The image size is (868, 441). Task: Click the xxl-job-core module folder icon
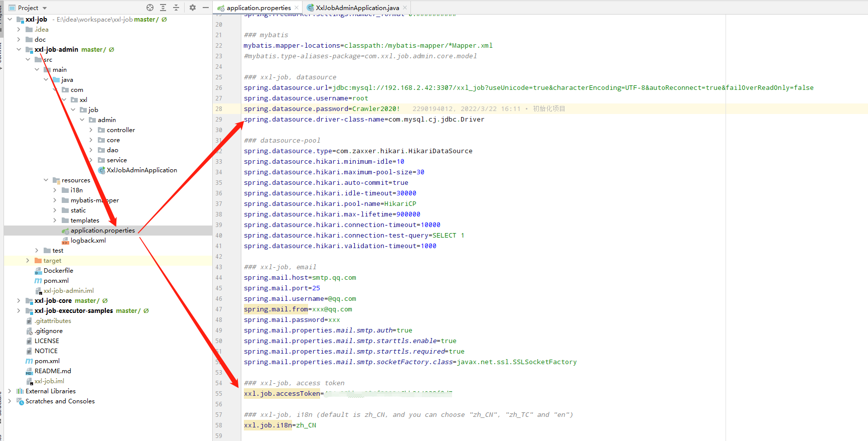[x=29, y=301]
